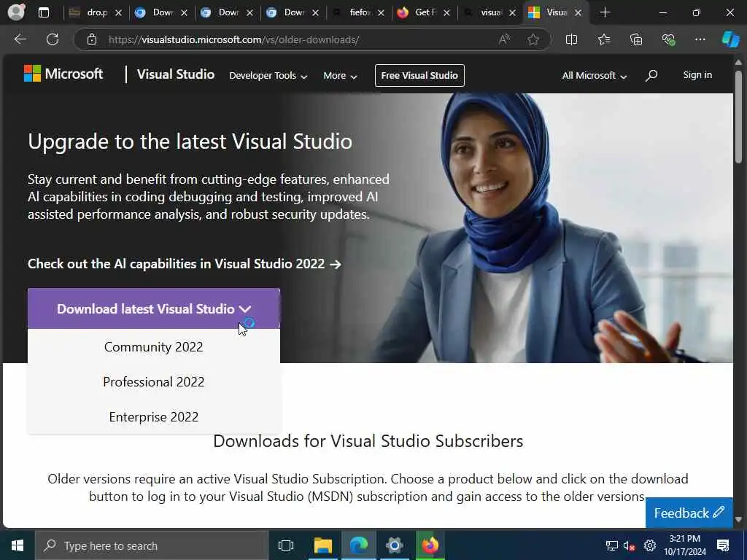747x560 pixels.
Task: Click the scrollbar up arrow
Action: tap(738, 62)
